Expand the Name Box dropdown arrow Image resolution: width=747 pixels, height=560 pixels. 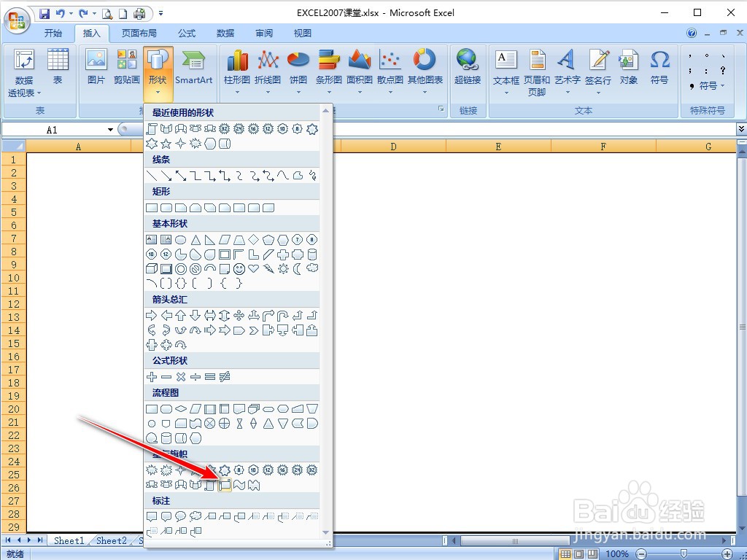(x=111, y=130)
